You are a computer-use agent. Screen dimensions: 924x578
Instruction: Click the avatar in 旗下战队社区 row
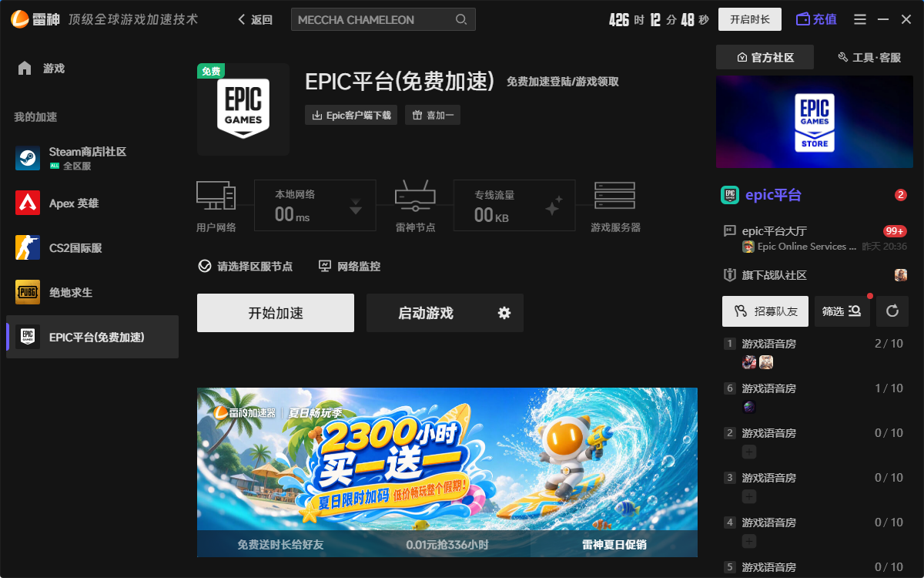pyautogui.click(x=901, y=275)
